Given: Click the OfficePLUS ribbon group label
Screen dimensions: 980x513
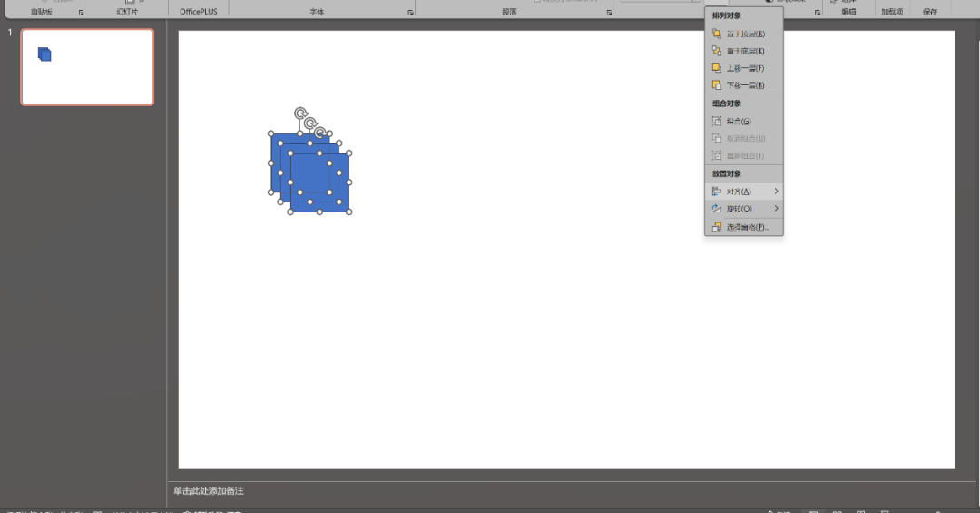Looking at the screenshot, I should tap(198, 12).
